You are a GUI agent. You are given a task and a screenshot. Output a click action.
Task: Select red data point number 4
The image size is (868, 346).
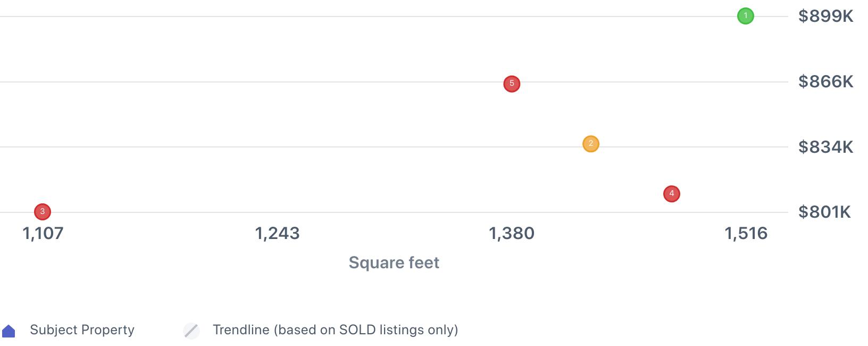pyautogui.click(x=671, y=194)
